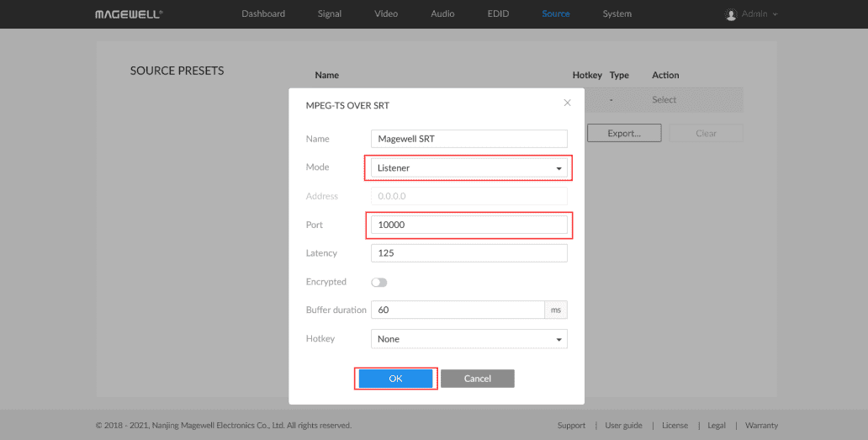The width and height of the screenshot is (868, 440).
Task: Open the Hotkey dropdown set to None
Action: tap(468, 339)
